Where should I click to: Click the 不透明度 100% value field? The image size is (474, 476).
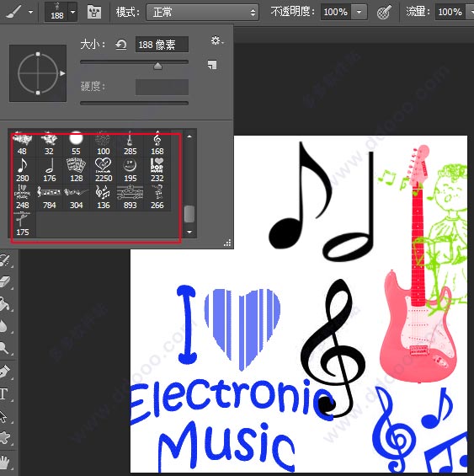point(336,12)
